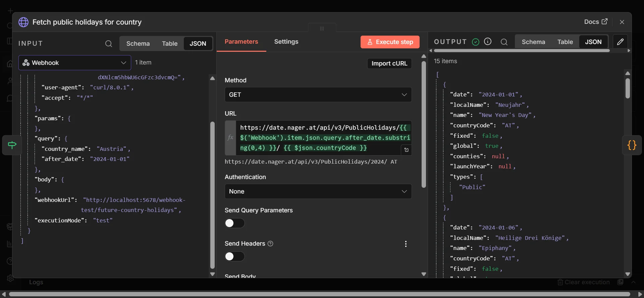Viewport: 644px width, 298px height.
Task: Select JSON view in the output panel
Action: tap(593, 42)
